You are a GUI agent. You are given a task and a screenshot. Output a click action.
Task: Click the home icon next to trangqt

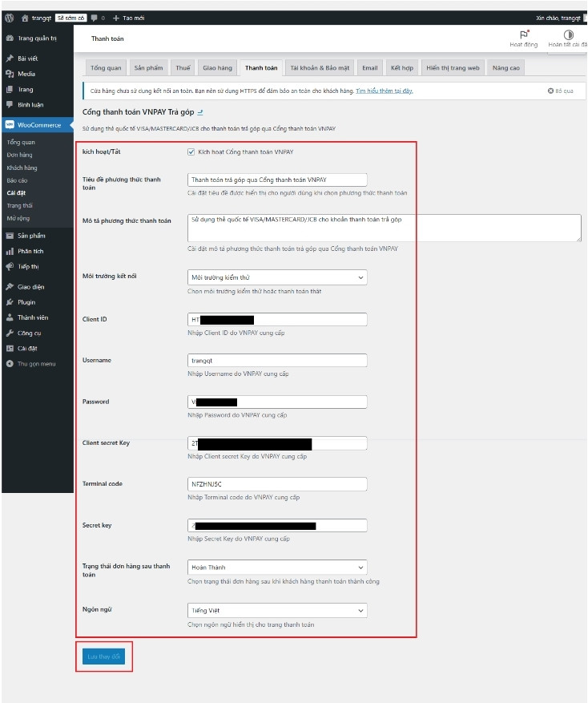[x=24, y=17]
